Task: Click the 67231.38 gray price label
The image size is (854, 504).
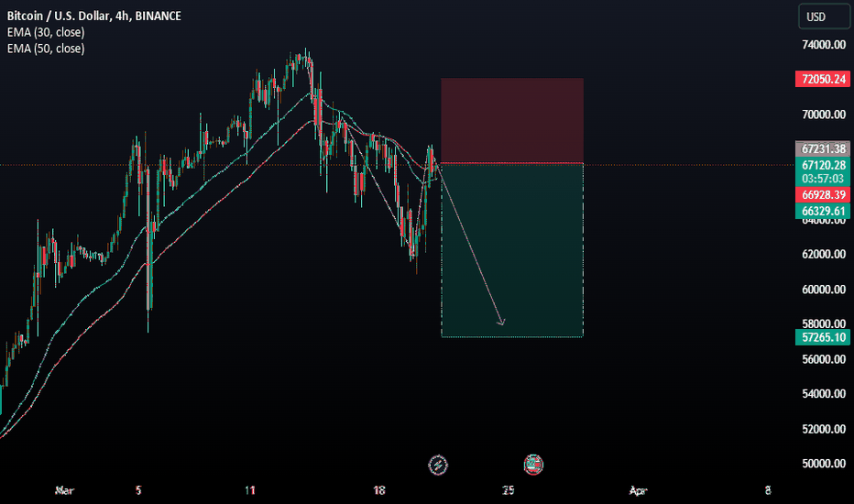Action: (x=823, y=148)
